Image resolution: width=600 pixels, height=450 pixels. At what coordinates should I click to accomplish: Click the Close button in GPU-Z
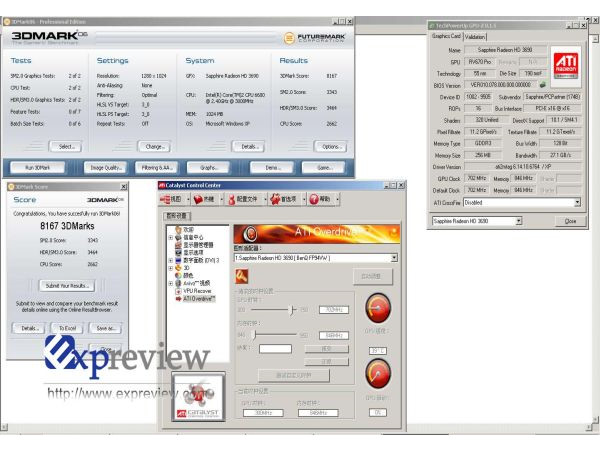click(570, 221)
